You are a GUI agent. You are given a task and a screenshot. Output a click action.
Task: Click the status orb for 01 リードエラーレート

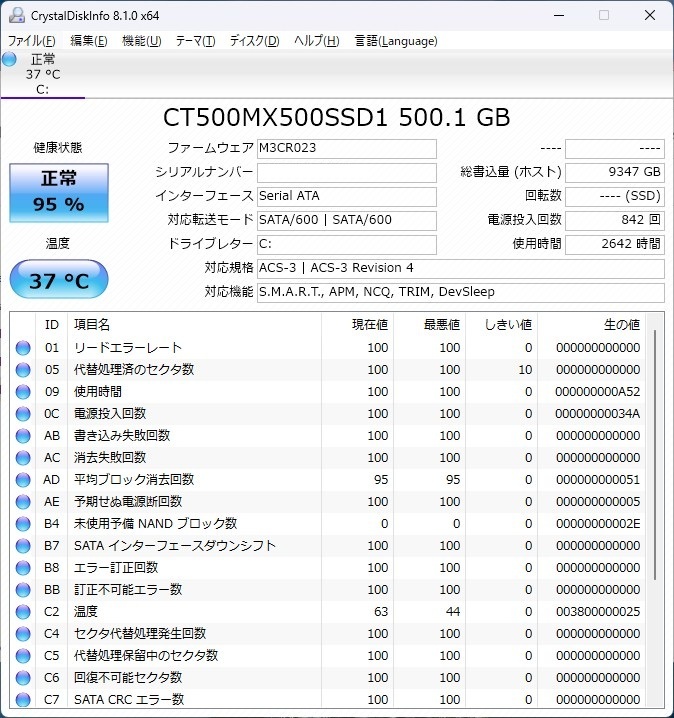coord(23,348)
